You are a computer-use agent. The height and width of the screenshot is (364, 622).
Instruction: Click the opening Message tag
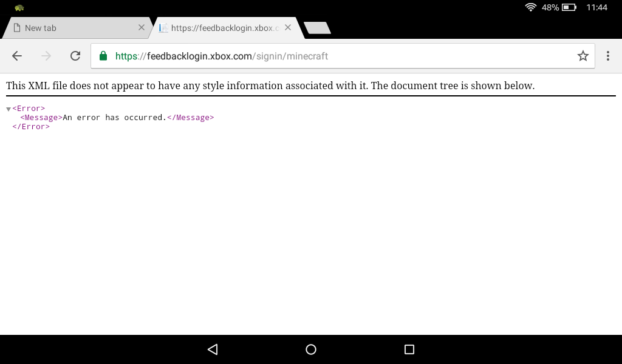41,117
